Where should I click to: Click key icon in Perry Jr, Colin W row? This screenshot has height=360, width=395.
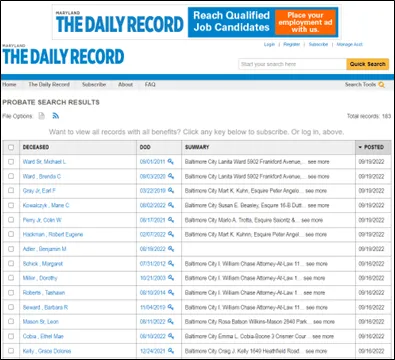171,220
